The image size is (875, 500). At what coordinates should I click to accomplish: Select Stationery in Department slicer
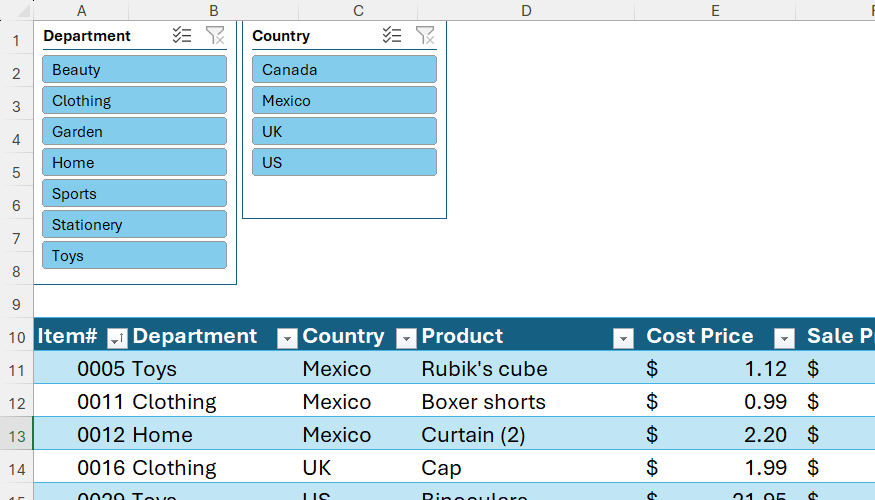134,224
